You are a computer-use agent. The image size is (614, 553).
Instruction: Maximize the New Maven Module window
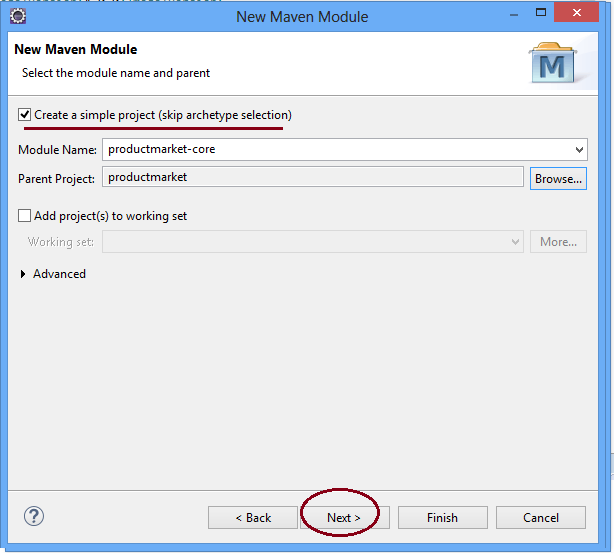(541, 13)
